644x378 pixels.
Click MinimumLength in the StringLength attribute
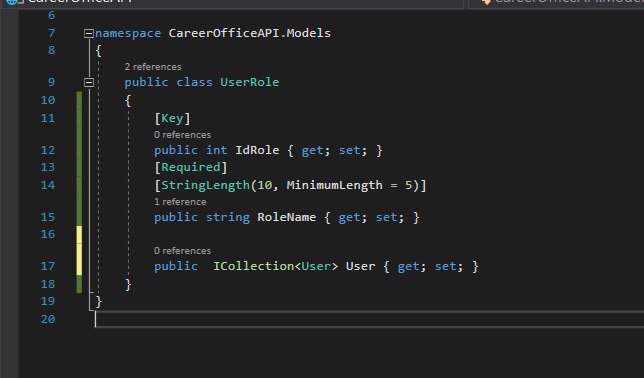[x=334, y=185]
